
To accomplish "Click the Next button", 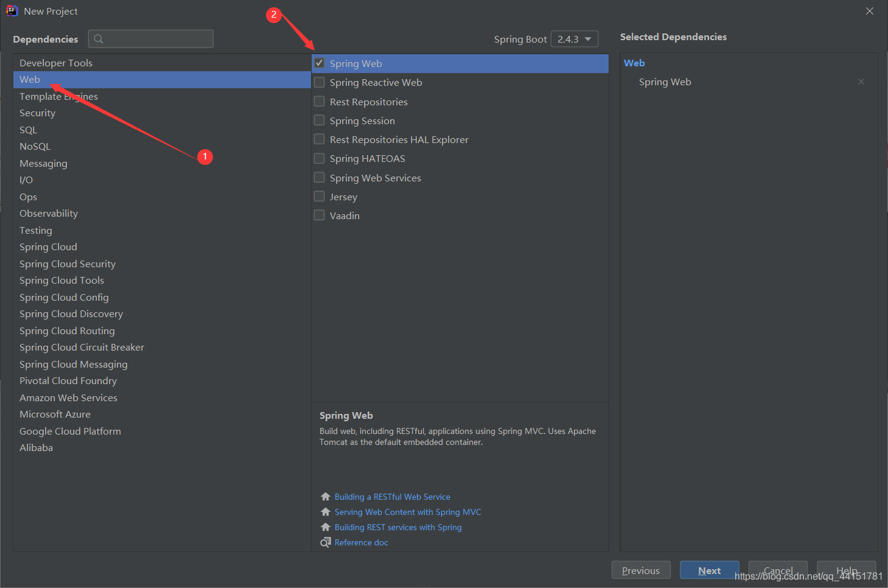I will [x=710, y=570].
